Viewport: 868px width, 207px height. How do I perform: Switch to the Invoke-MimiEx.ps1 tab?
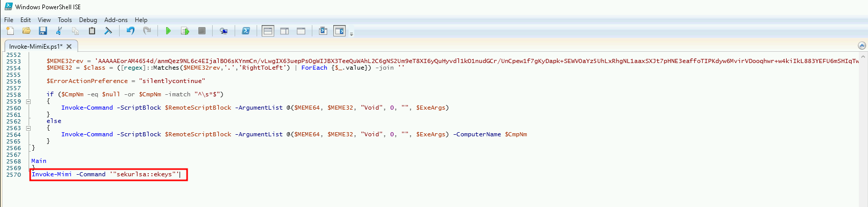pyautogui.click(x=36, y=47)
